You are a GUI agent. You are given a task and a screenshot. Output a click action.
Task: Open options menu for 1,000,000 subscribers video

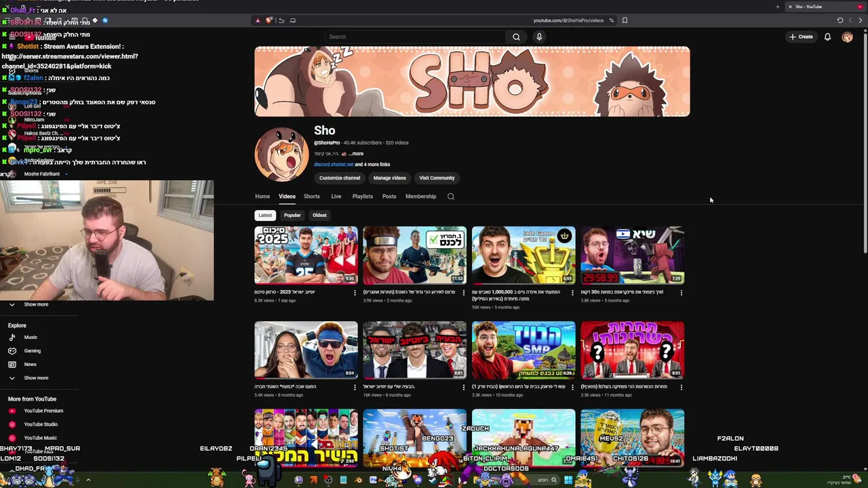coord(572,293)
